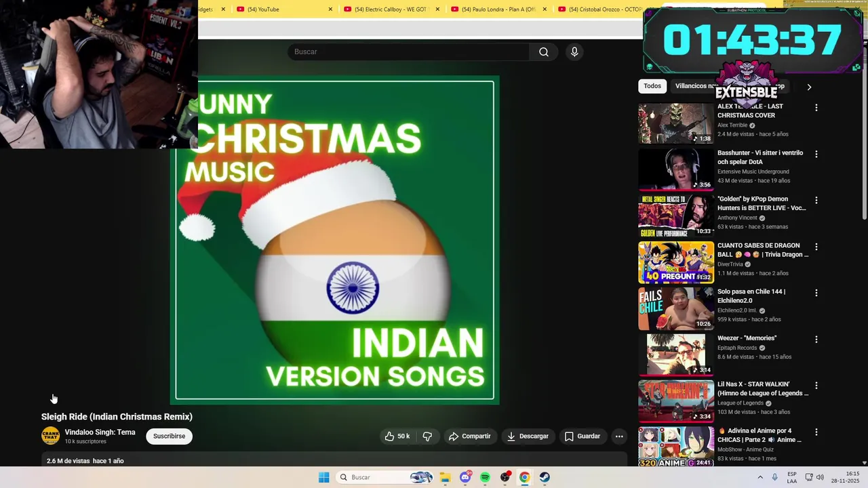
Task: Open the Basshunter video thumbnail
Action: pos(676,169)
